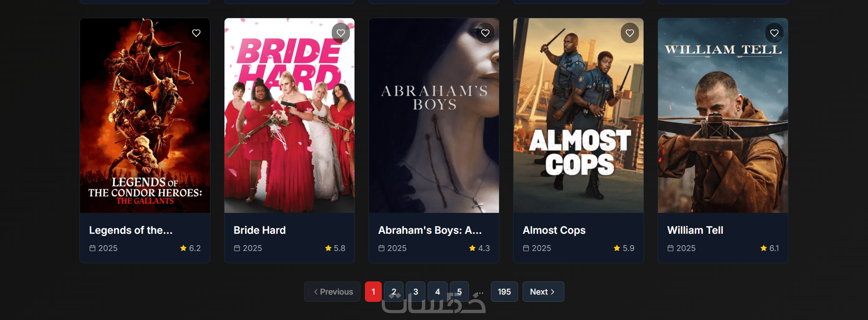The image size is (868, 320).
Task: Open the William Tell title link
Action: pos(695,230)
